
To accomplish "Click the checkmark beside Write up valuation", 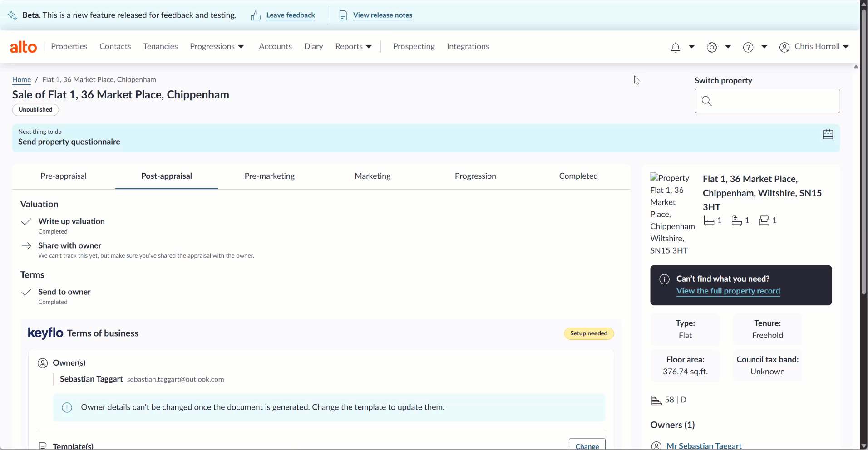I will (x=26, y=221).
